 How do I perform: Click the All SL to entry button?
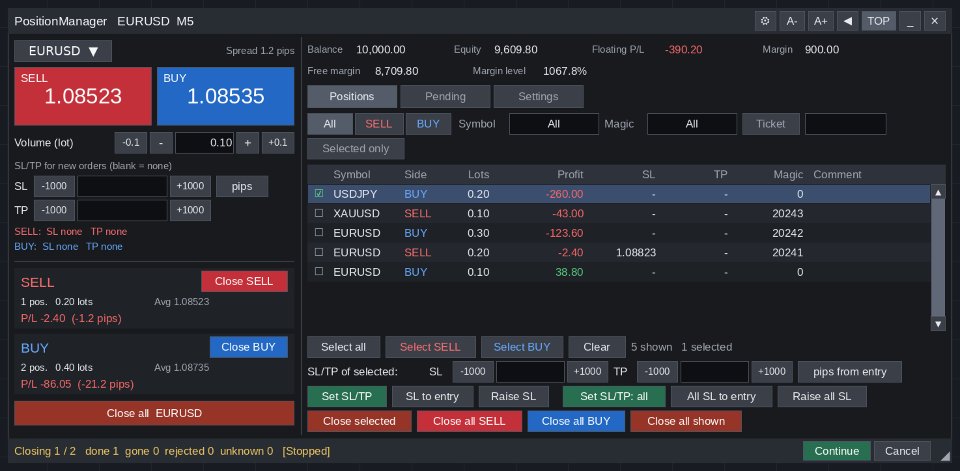coord(722,396)
